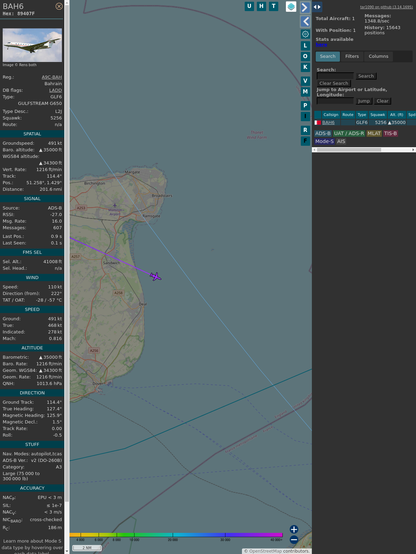Click the U map toggle button
The width and height of the screenshot is (416, 554).
point(249,6)
